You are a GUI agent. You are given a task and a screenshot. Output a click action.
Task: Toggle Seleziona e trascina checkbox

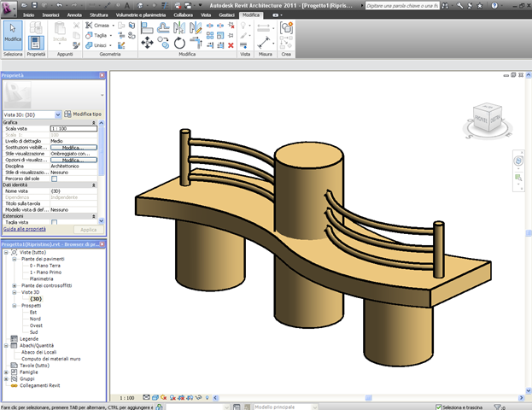pyautogui.click(x=438, y=407)
